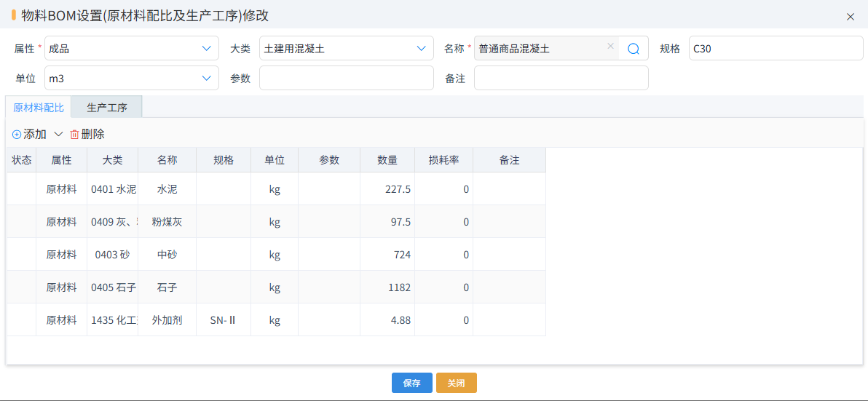
Task: Click the 0409 灰 category cell
Action: (112, 222)
